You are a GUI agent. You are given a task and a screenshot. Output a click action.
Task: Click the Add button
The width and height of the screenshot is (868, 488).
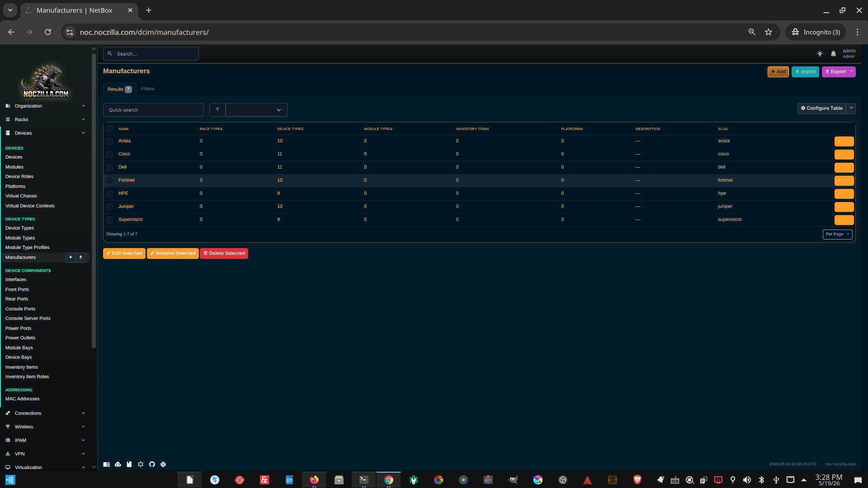778,71
